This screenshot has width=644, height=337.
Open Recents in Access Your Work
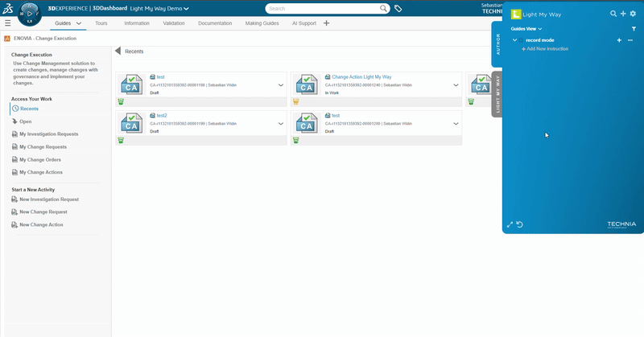point(29,109)
